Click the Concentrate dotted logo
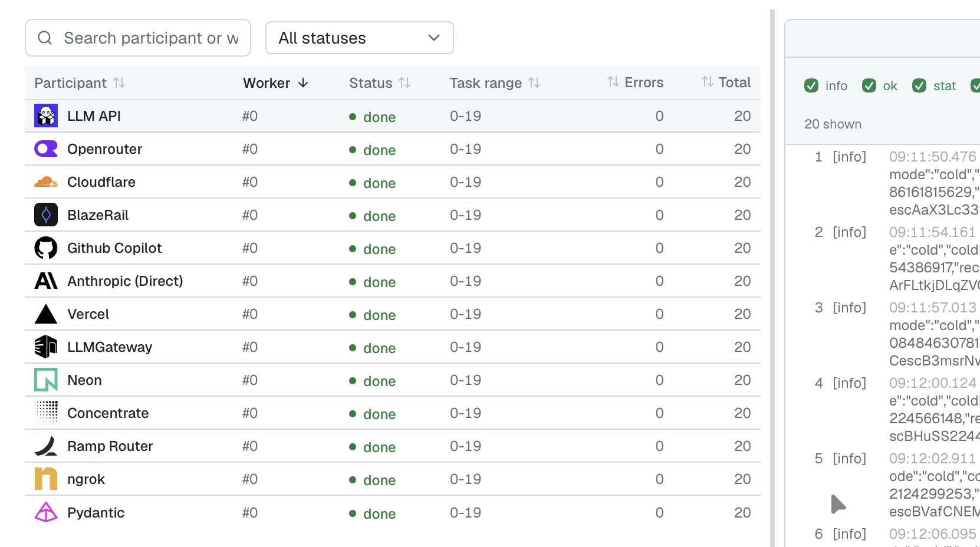 46,413
